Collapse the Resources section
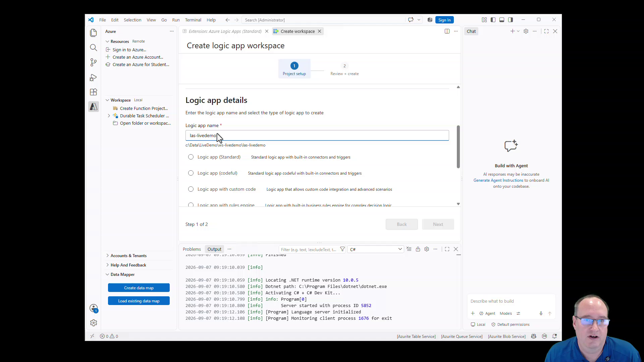Viewport: 644px width, 362px height. (x=107, y=41)
